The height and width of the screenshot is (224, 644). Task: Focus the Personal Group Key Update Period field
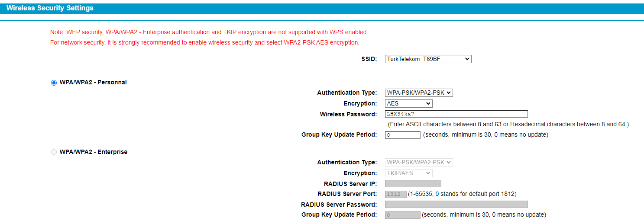[x=402, y=135]
